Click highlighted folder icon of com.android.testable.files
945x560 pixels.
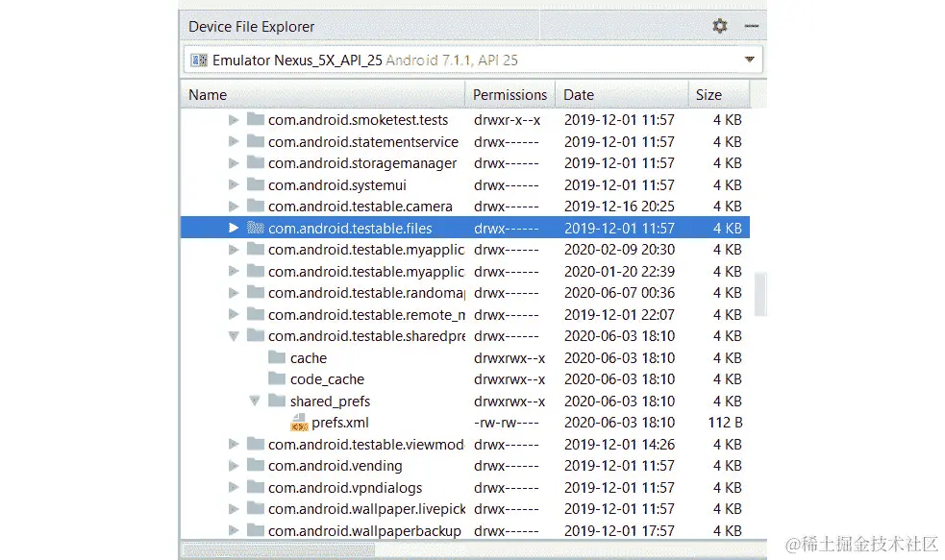click(256, 228)
